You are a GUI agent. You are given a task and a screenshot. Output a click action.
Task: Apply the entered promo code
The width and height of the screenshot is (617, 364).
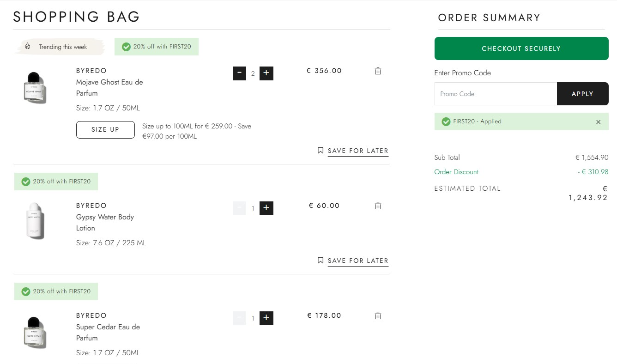point(583,94)
